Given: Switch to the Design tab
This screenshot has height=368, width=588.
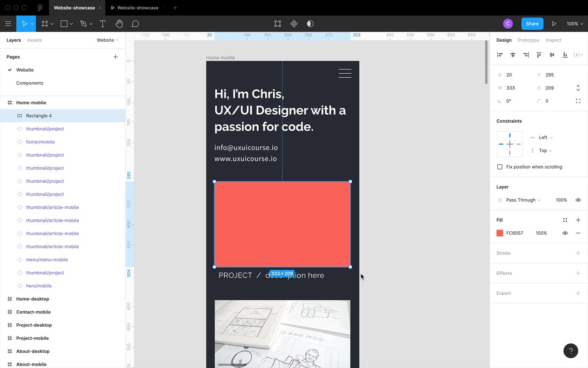Looking at the screenshot, I should 504,40.
